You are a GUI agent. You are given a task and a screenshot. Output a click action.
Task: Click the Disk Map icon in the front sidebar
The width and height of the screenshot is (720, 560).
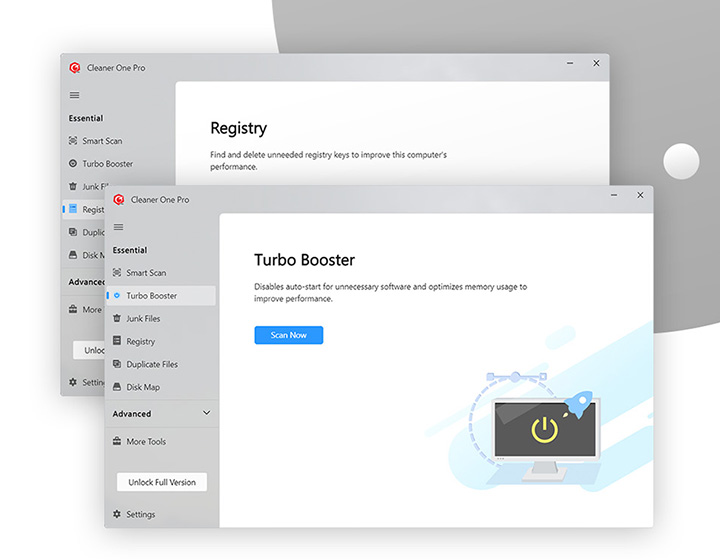[x=117, y=388]
